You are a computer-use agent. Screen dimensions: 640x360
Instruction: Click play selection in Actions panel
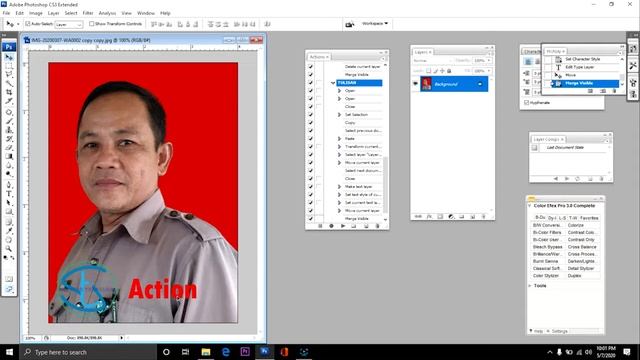[343, 226]
